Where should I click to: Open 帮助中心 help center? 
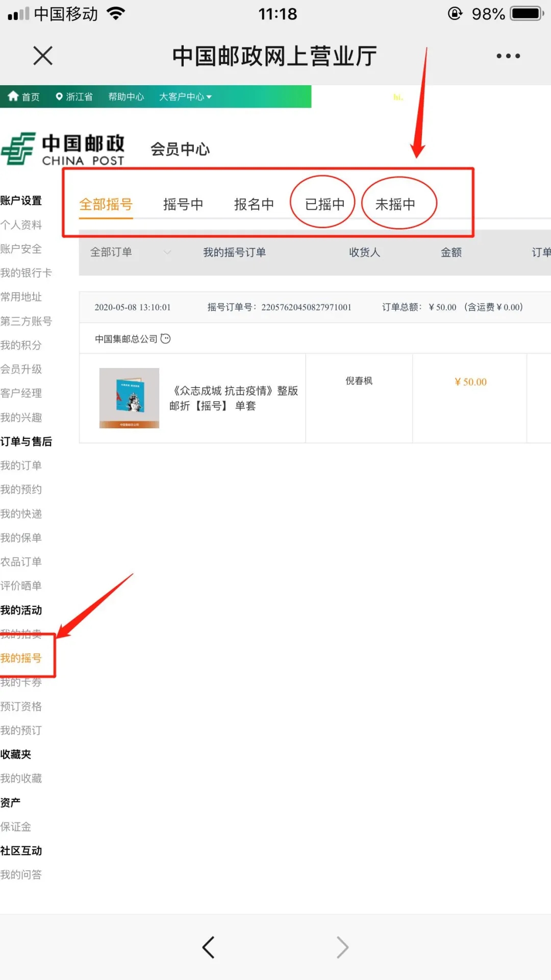(x=126, y=96)
